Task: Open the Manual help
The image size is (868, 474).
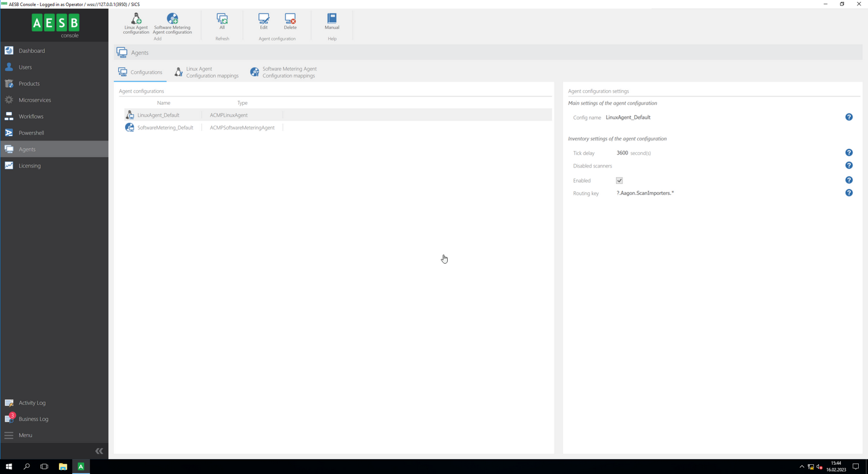Action: point(332,22)
